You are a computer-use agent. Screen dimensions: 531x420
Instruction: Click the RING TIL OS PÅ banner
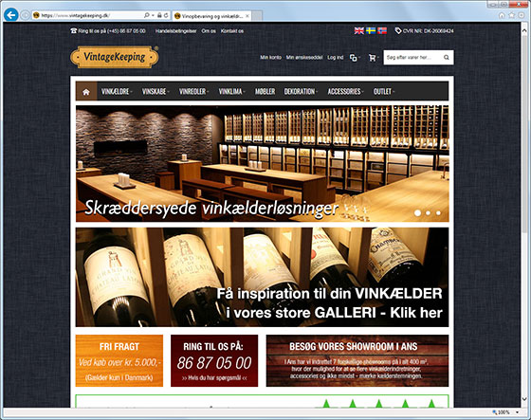[214, 360]
